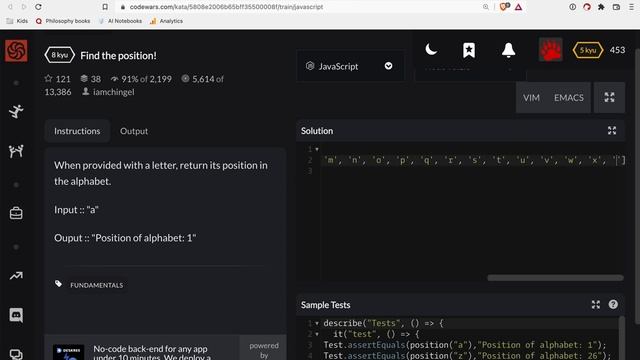Click the honor score 453
This screenshot has width=640, height=360.
click(x=617, y=50)
